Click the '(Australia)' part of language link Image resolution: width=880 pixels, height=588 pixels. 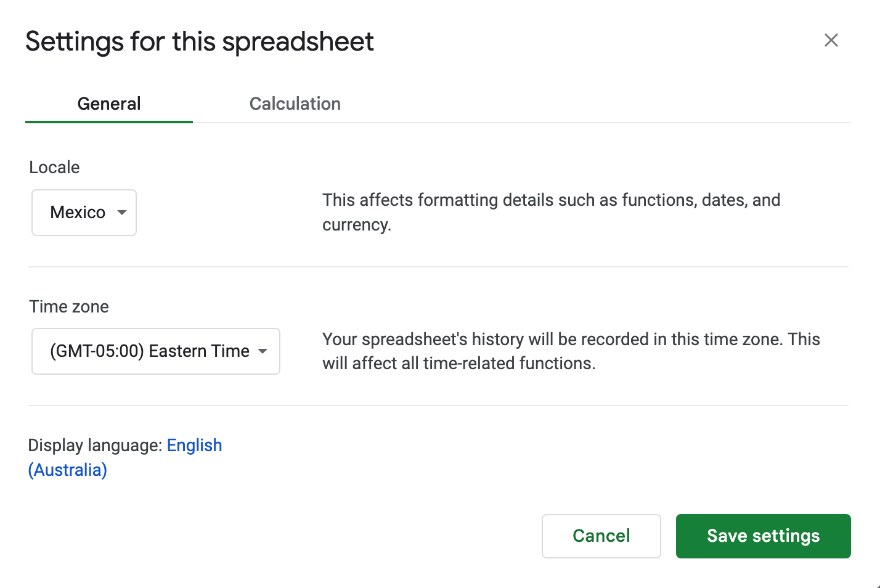(x=68, y=470)
